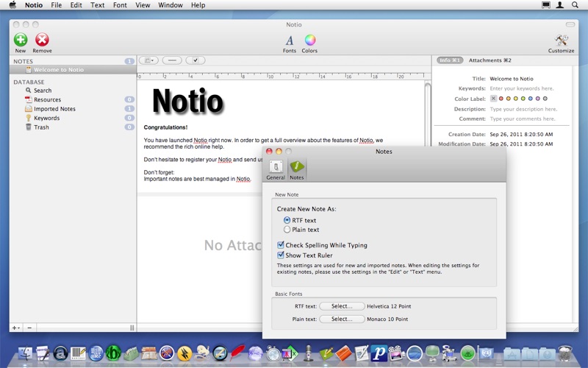This screenshot has height=368, width=588.
Task: Click the green New note icon
Action: (21, 40)
